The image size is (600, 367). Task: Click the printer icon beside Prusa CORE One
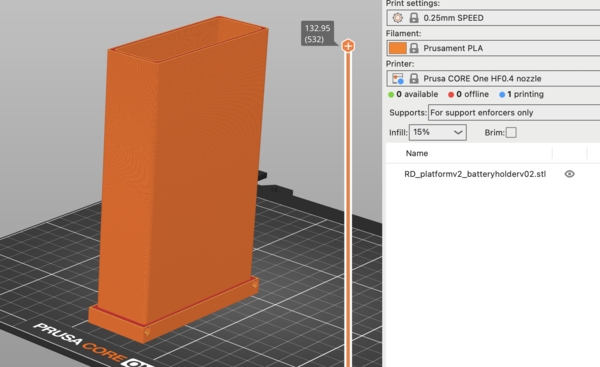click(398, 78)
